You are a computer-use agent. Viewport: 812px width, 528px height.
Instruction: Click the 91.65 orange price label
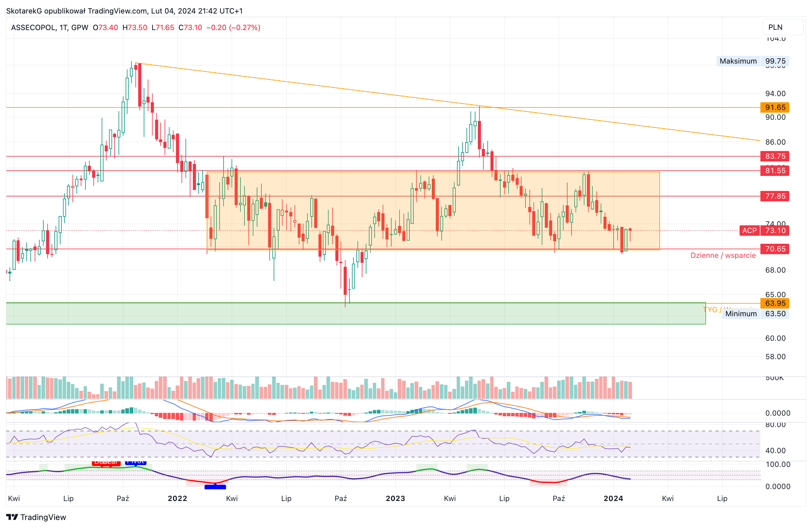tap(775, 107)
